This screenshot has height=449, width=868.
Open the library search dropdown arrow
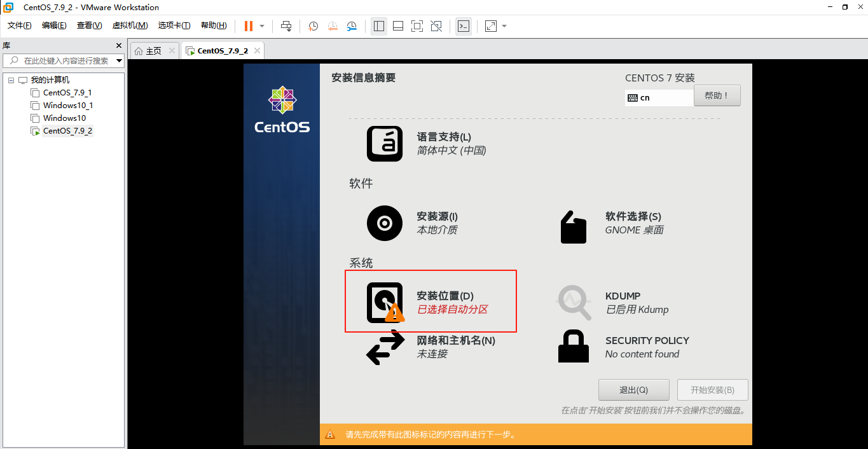click(120, 61)
